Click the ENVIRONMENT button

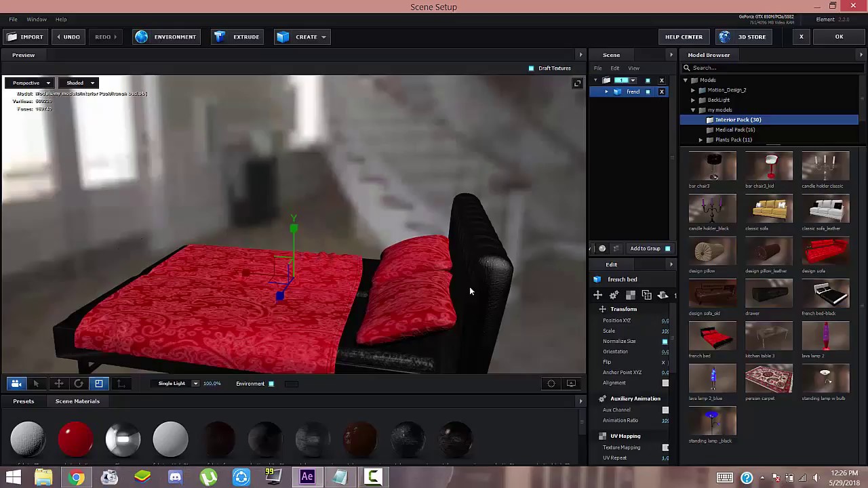click(x=166, y=37)
